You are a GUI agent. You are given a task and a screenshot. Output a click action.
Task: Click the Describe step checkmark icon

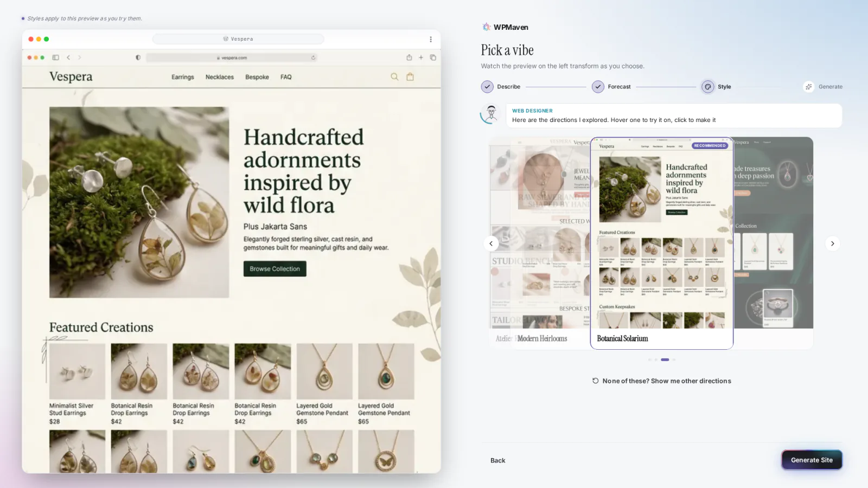tap(487, 87)
